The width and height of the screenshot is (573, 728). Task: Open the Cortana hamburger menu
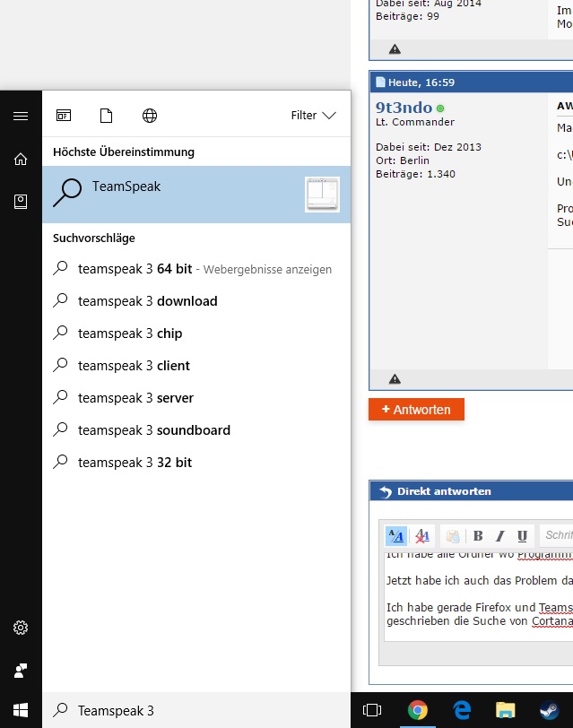21,116
